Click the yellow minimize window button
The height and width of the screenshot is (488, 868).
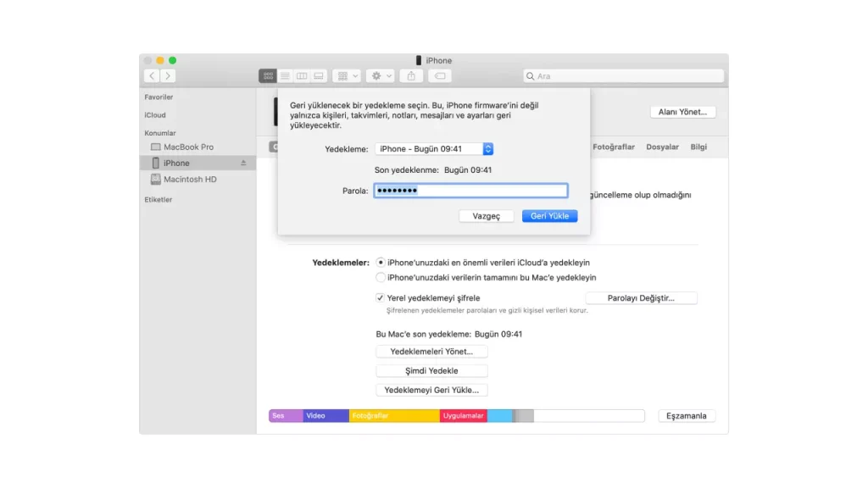(160, 60)
